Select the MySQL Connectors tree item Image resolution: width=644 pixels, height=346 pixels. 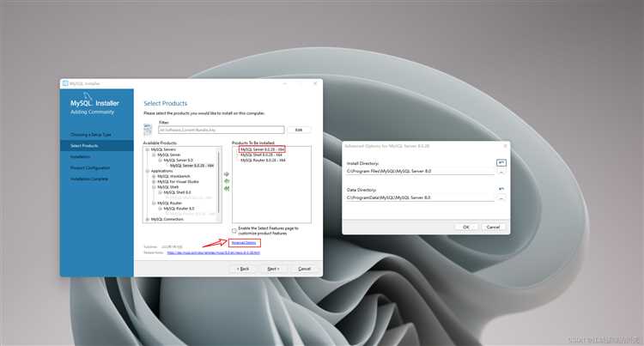[167, 219]
